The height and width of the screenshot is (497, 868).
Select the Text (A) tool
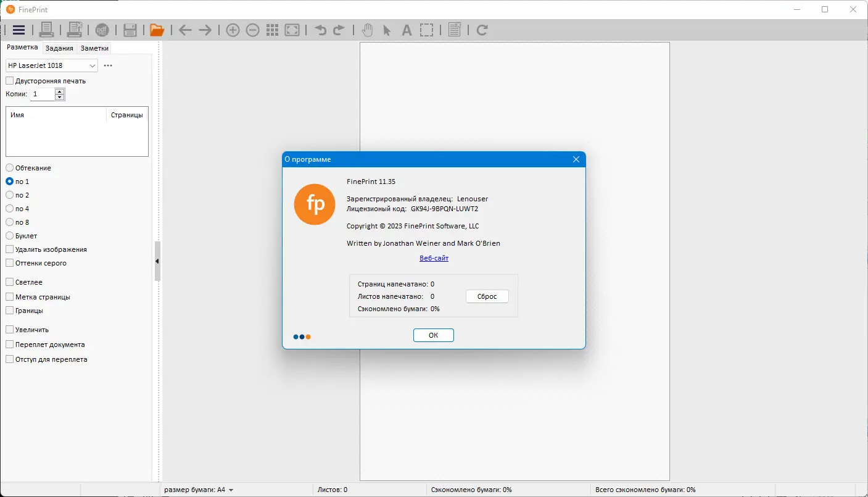[x=407, y=30]
